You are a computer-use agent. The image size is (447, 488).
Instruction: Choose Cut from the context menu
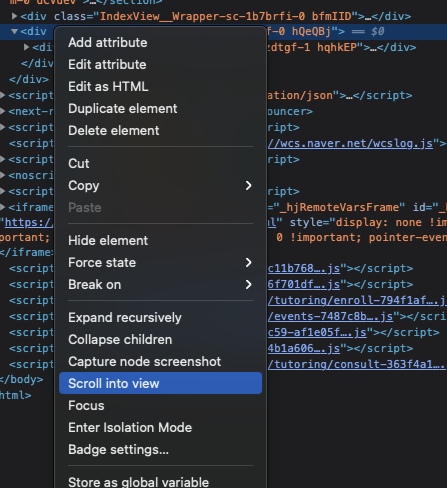79,164
